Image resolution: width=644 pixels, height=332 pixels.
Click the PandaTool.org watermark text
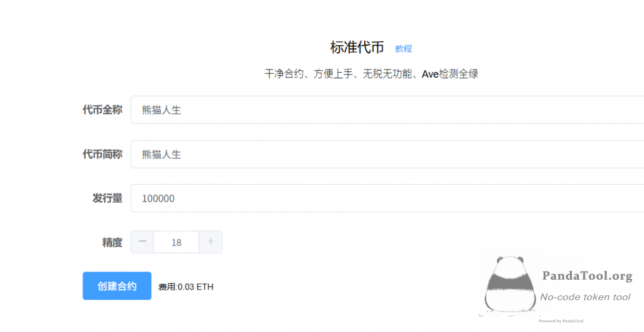pyautogui.click(x=587, y=276)
